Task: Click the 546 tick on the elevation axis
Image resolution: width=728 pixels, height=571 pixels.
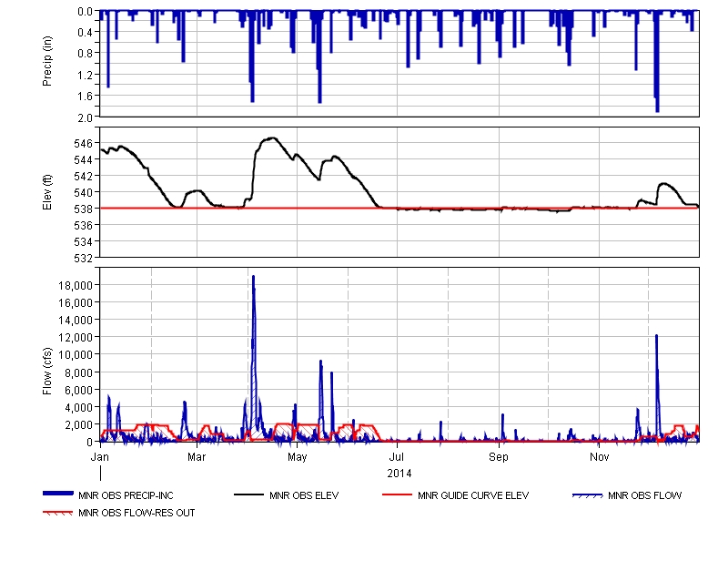Action: pos(84,144)
